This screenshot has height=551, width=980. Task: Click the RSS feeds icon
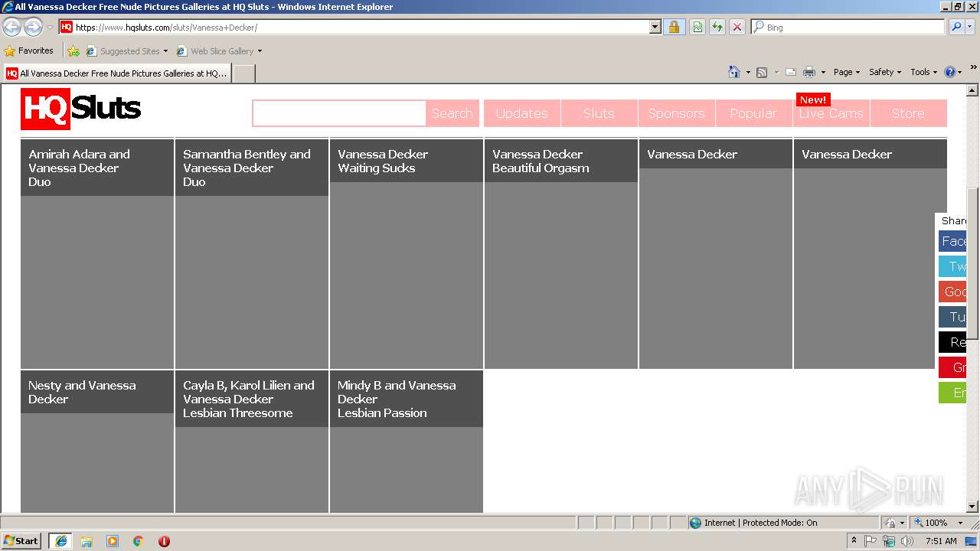coord(762,72)
